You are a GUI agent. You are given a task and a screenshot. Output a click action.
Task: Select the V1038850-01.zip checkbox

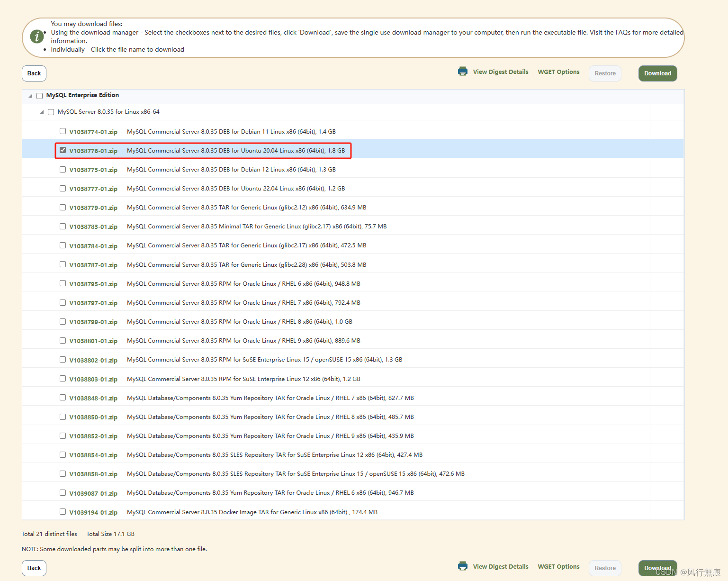pos(63,417)
